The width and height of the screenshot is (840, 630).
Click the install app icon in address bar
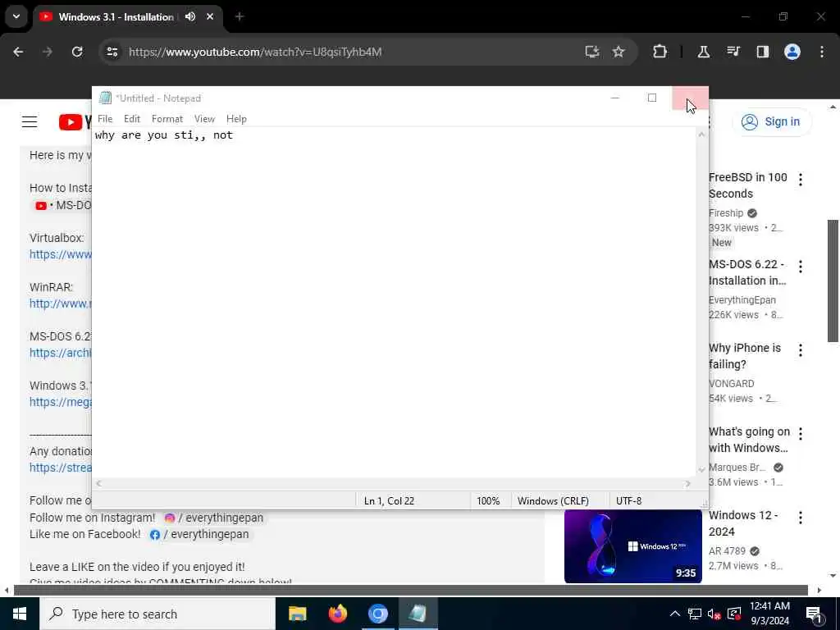click(x=592, y=52)
